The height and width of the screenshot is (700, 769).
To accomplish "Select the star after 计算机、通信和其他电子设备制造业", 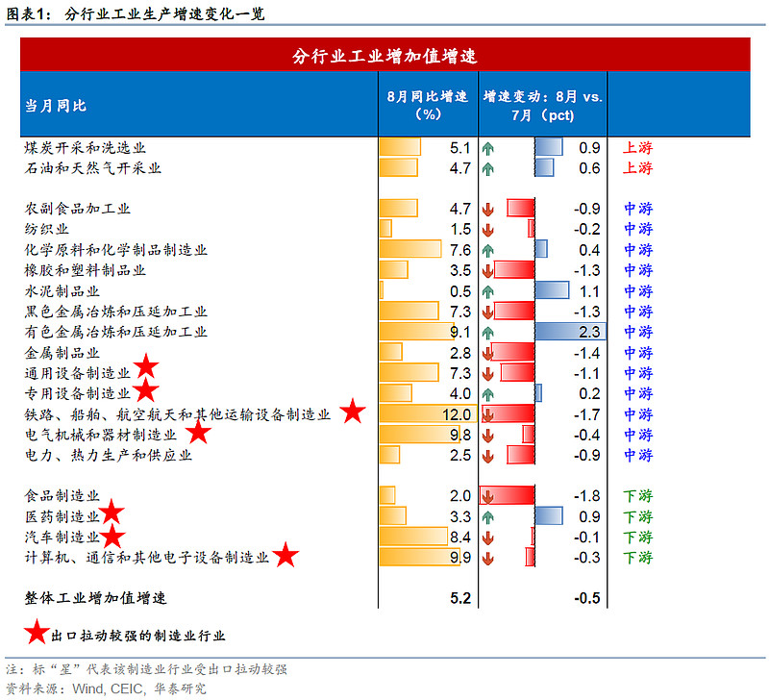I will tap(285, 556).
